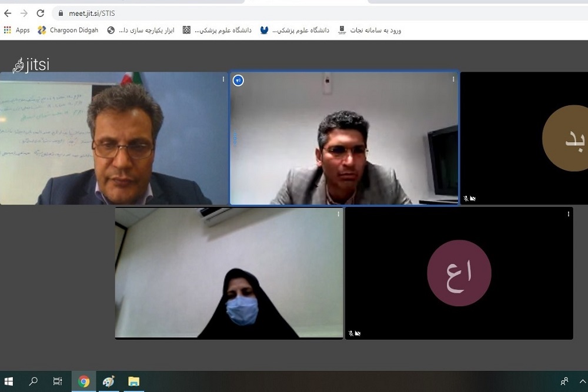The width and height of the screenshot is (588, 392).
Task: Select the 'اع' avatar participant tile
Action: click(x=459, y=273)
